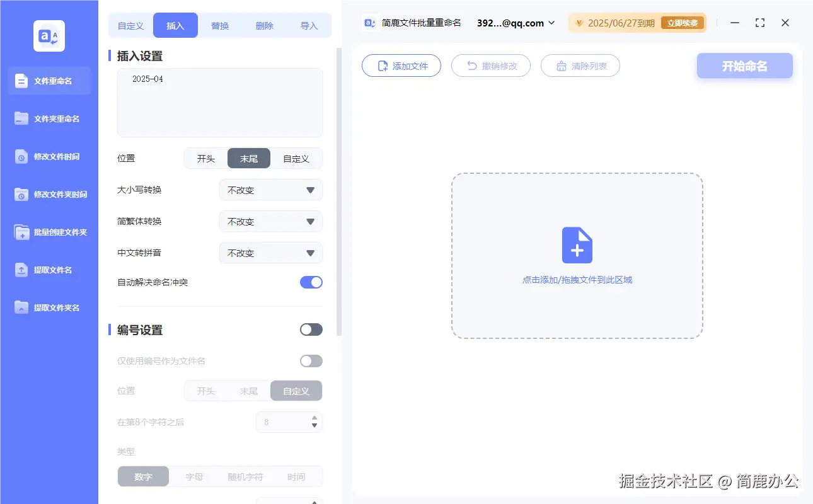Open the 简繁体转换 dropdown
The height and width of the screenshot is (504, 813).
click(271, 221)
